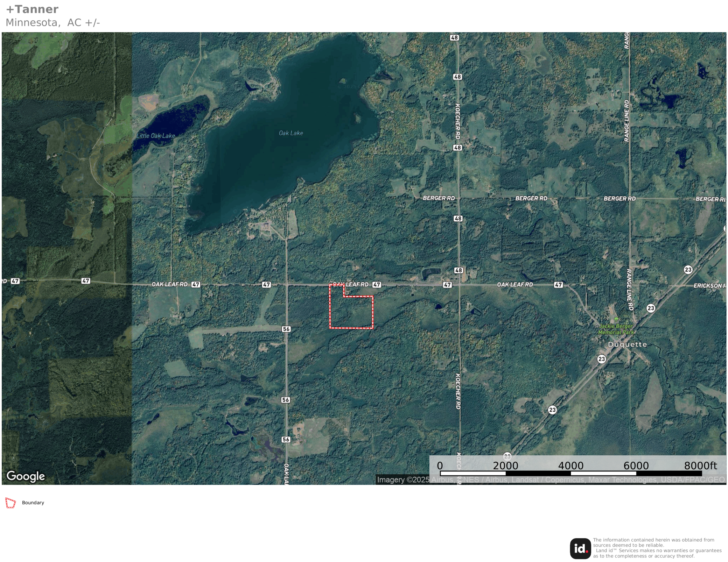Click the Duquette town label
Screen dimensions: 728x562
pyautogui.click(x=627, y=344)
